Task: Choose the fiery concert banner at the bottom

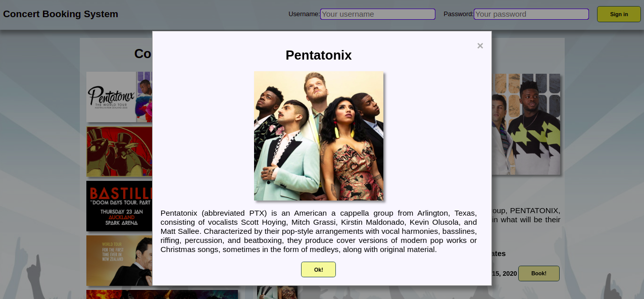Action: coord(162,294)
